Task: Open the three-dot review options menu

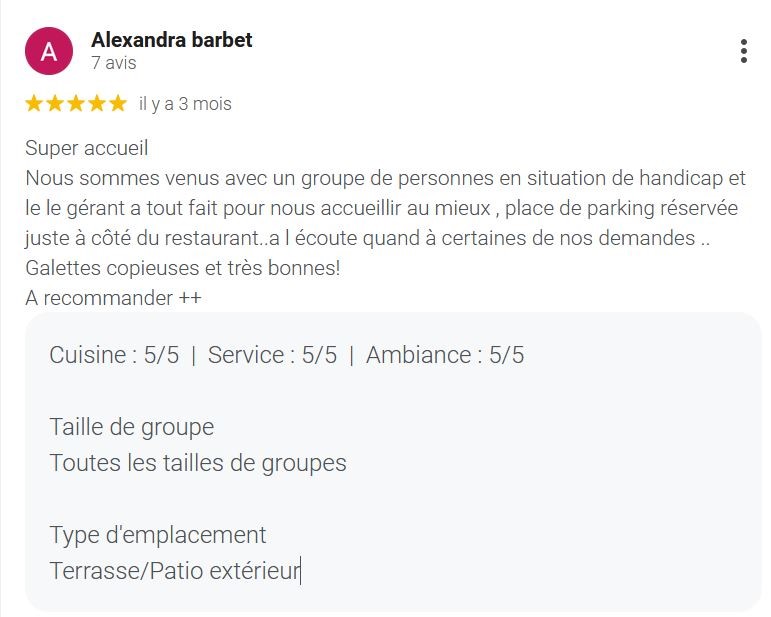Action: point(743,51)
